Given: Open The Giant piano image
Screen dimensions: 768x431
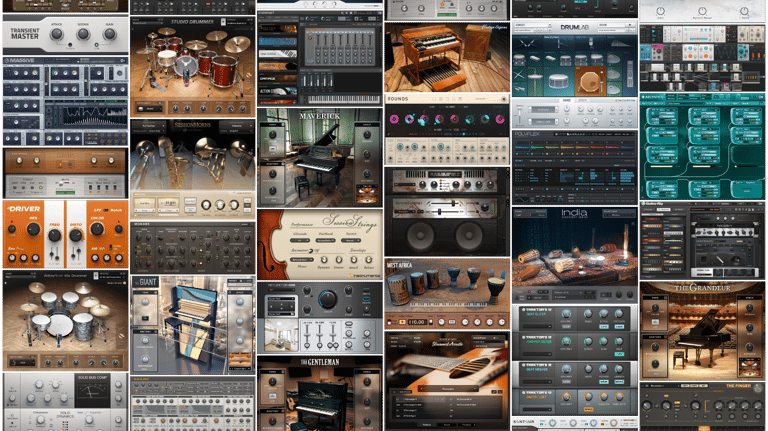Looking at the screenshot, I should [x=193, y=325].
